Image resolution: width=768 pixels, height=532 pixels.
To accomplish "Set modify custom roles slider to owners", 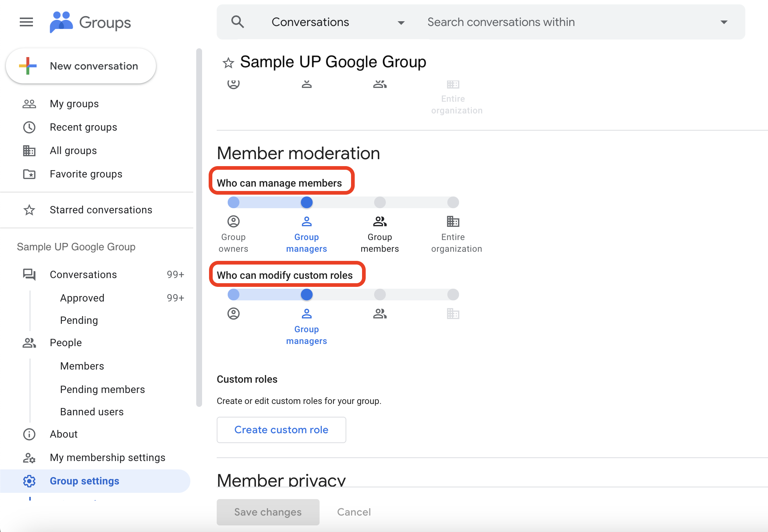I will coord(234,295).
